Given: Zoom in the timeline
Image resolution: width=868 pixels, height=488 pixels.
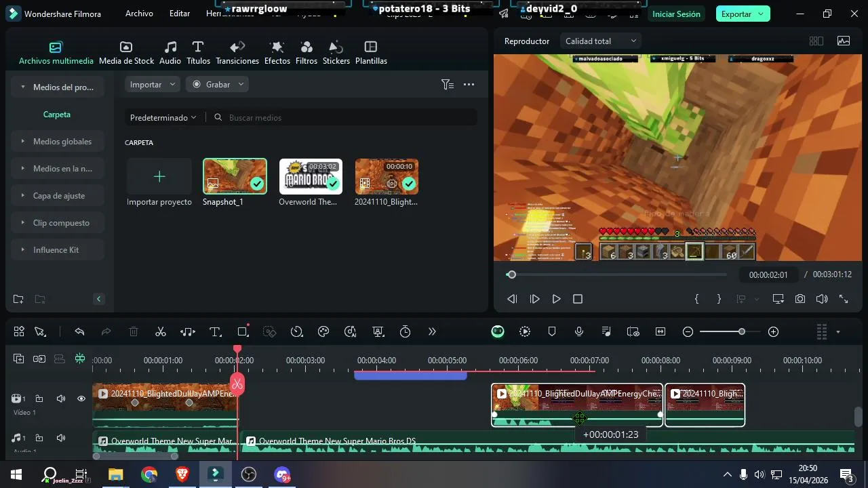Looking at the screenshot, I should click(x=773, y=331).
